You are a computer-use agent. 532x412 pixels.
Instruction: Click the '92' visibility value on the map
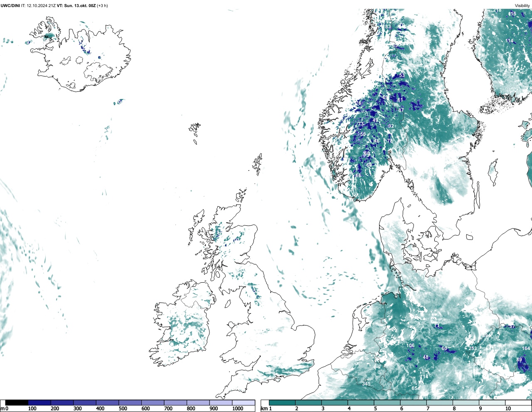pos(391,126)
